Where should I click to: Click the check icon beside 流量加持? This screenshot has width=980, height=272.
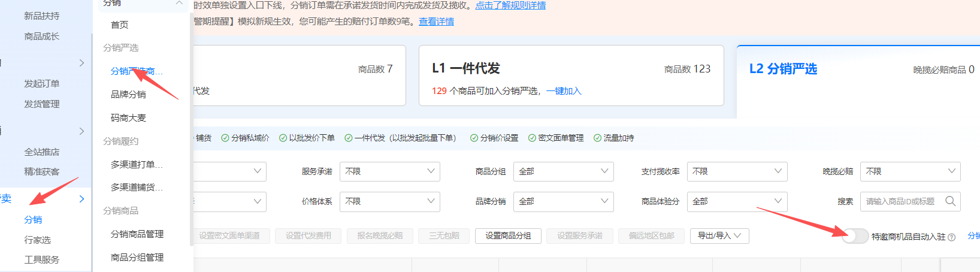[597, 138]
